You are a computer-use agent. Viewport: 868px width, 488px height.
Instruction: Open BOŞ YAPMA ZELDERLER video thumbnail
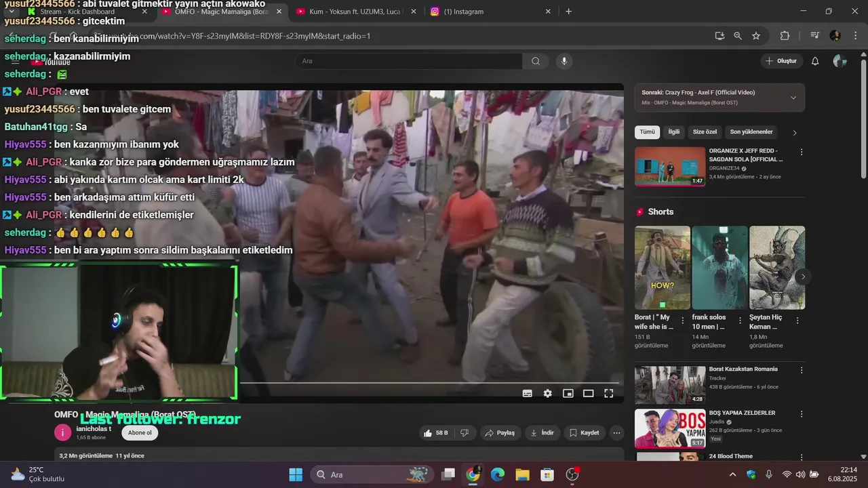coord(670,428)
